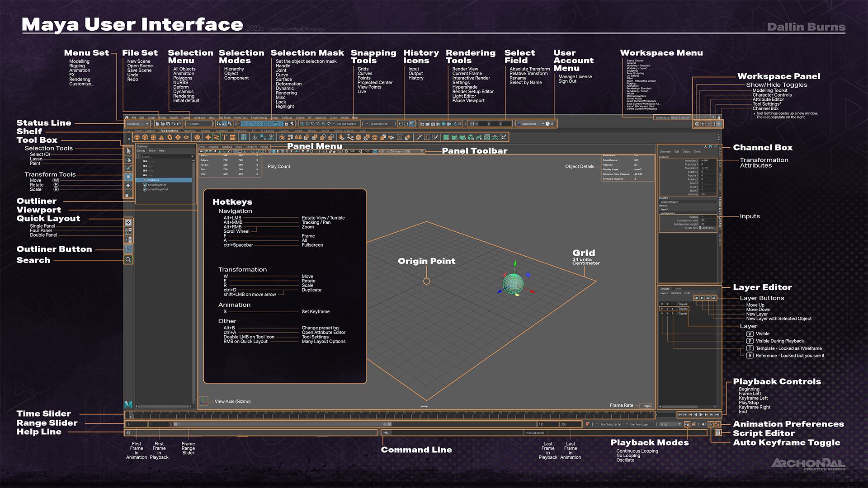Open the Shading panel menu
Viewport: 868px width, 488px height.
[x=213, y=147]
